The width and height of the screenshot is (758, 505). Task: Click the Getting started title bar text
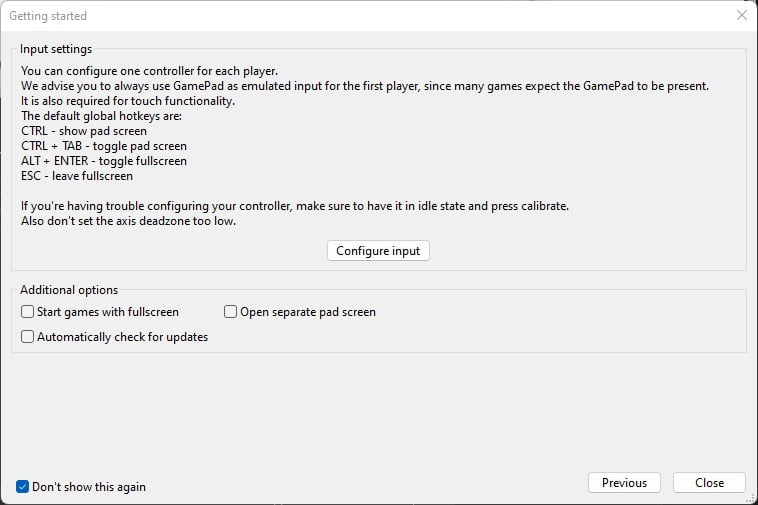point(48,16)
